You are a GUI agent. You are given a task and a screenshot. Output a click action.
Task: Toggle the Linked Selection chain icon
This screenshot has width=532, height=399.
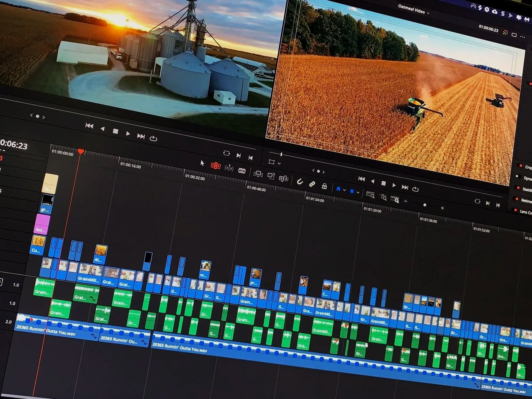click(x=312, y=184)
